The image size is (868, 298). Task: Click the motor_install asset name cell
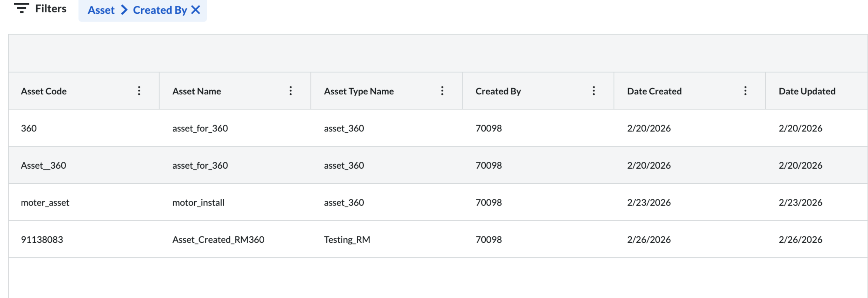point(198,202)
